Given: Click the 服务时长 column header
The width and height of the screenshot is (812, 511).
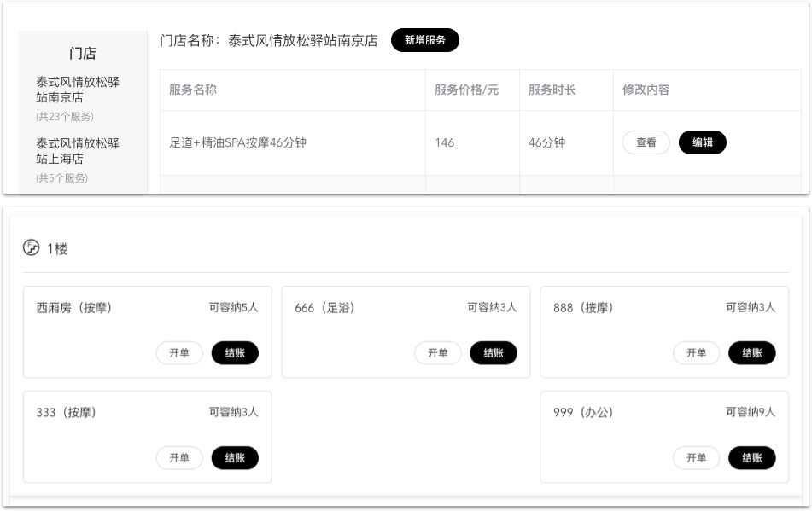Looking at the screenshot, I should 552,90.
